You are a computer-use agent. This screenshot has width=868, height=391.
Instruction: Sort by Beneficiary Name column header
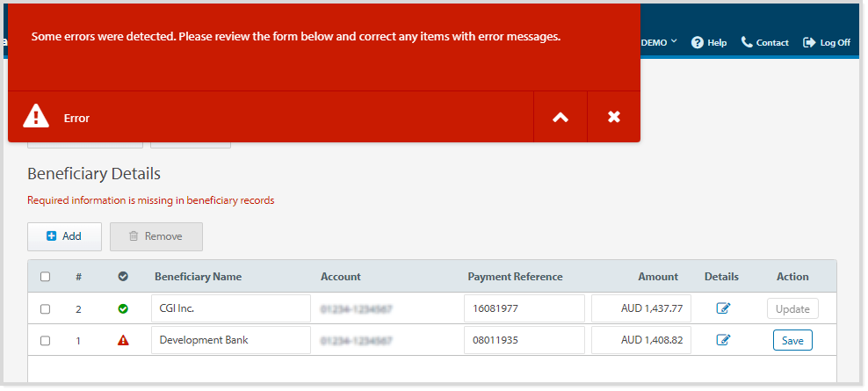pyautogui.click(x=198, y=277)
